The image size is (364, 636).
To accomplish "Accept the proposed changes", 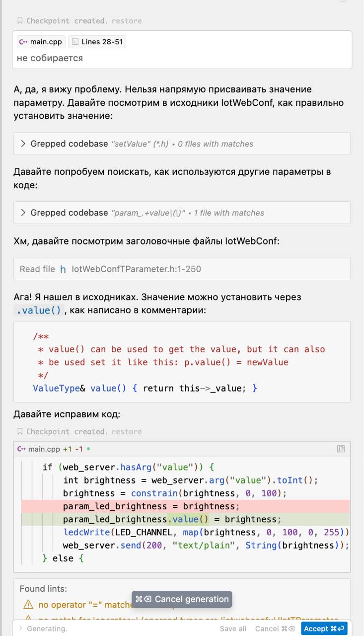I will (x=324, y=629).
